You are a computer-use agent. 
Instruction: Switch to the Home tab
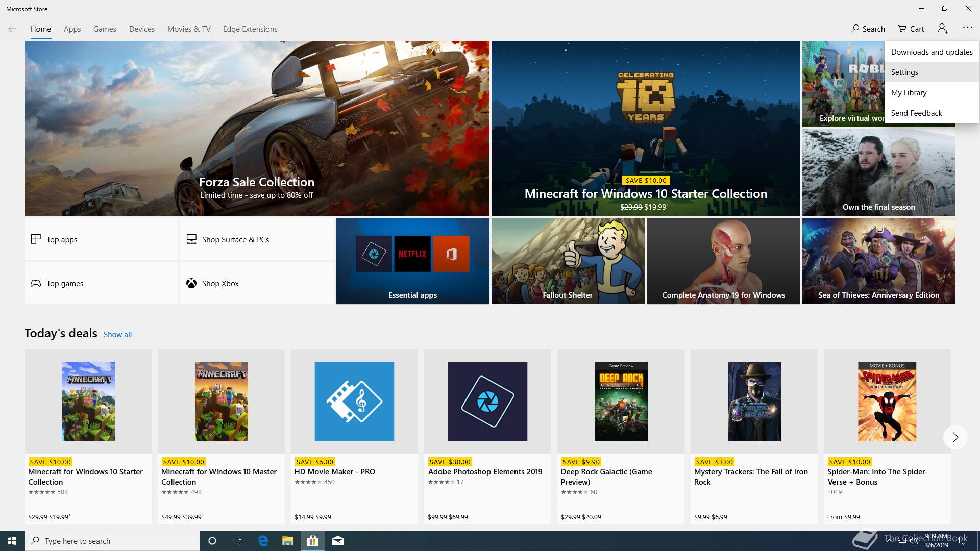[x=41, y=29]
